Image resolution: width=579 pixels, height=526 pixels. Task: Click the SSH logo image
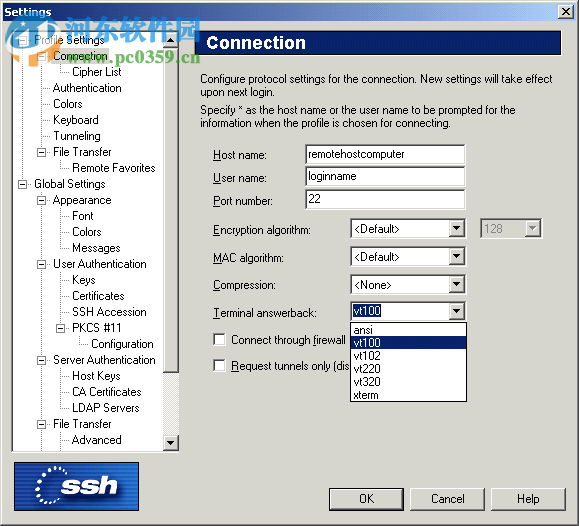click(x=76, y=486)
